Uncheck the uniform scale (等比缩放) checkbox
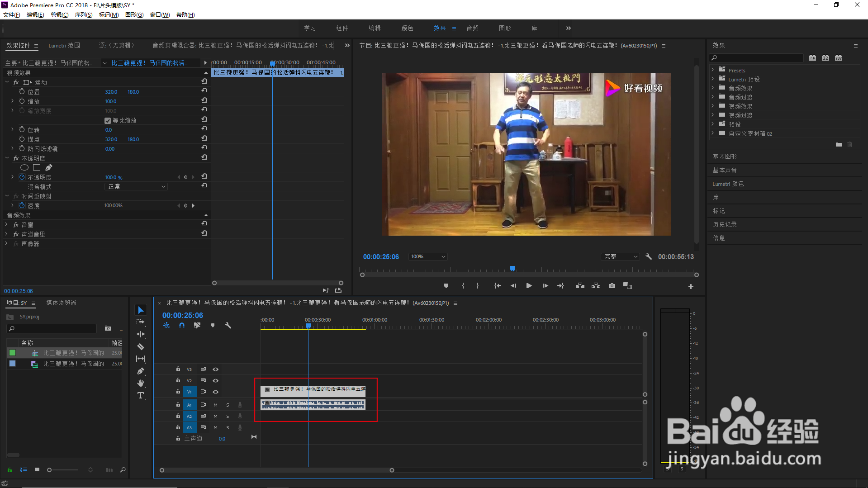The width and height of the screenshot is (868, 488). (x=108, y=121)
